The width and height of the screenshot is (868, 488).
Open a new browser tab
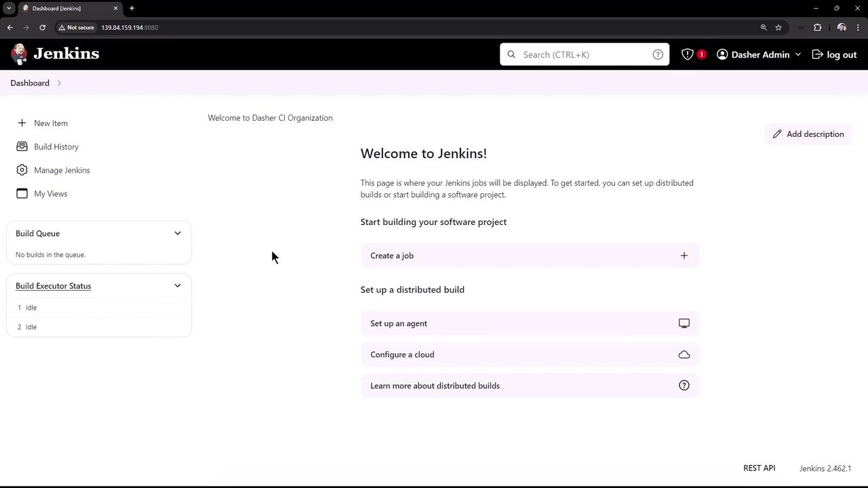tap(132, 8)
